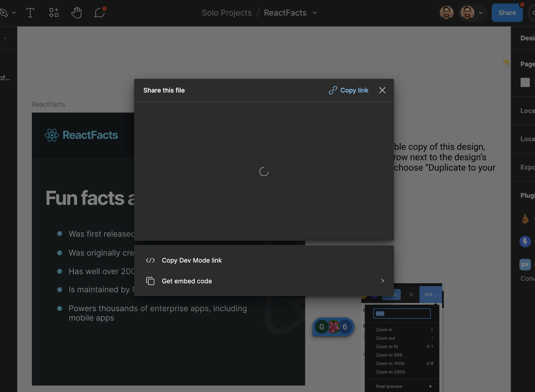Viewport: 535px width, 392px height.
Task: Expand the avatars multiplayer dropdown
Action: pyautogui.click(x=481, y=13)
